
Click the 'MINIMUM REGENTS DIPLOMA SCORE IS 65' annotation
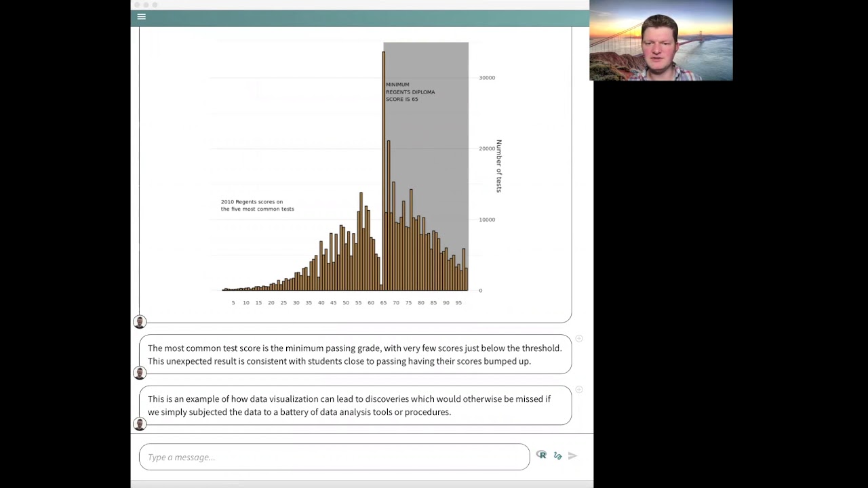(x=410, y=92)
